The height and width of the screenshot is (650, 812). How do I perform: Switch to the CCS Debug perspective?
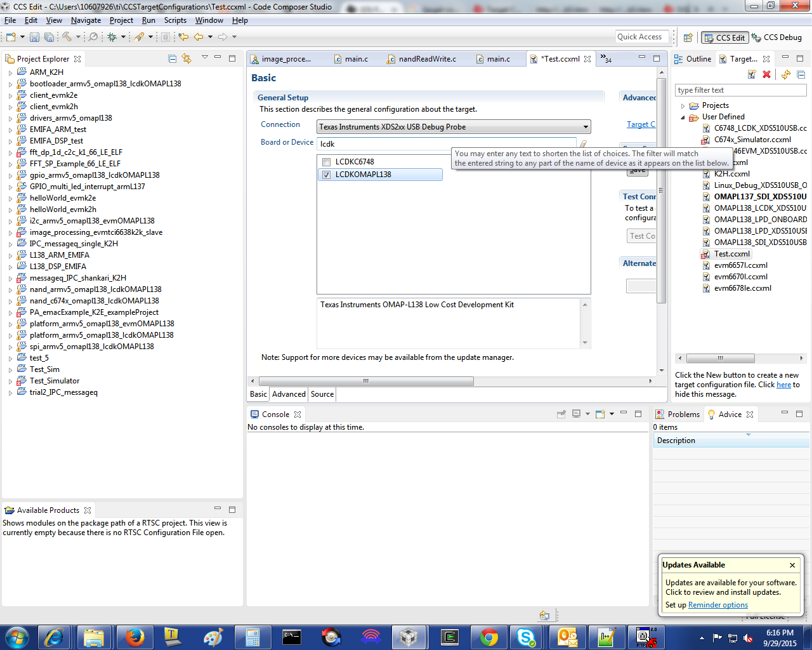(777, 37)
